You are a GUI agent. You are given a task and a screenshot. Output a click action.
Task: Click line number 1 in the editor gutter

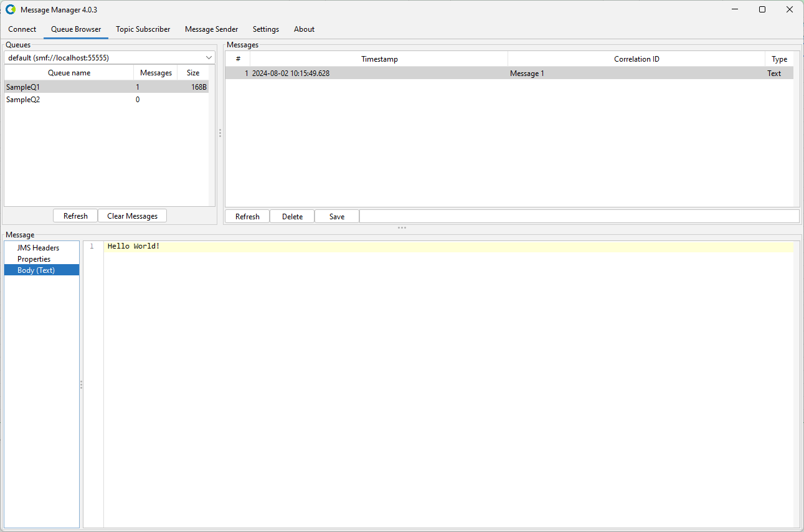[92, 247]
